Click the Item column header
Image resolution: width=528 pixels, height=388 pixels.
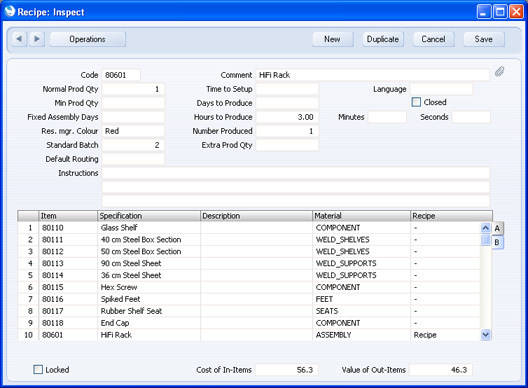point(68,216)
